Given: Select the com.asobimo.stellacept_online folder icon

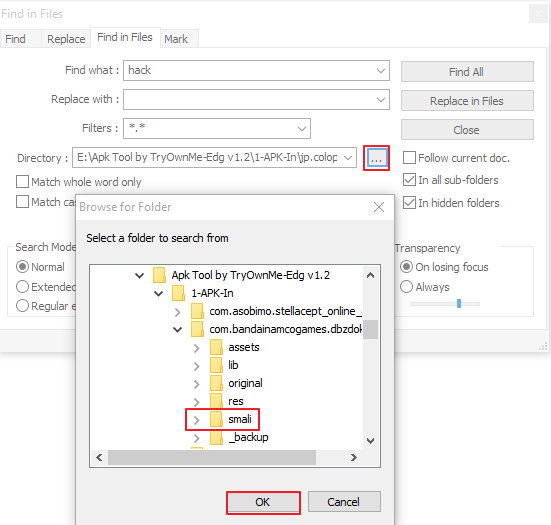Looking at the screenshot, I should pyautogui.click(x=197, y=311).
